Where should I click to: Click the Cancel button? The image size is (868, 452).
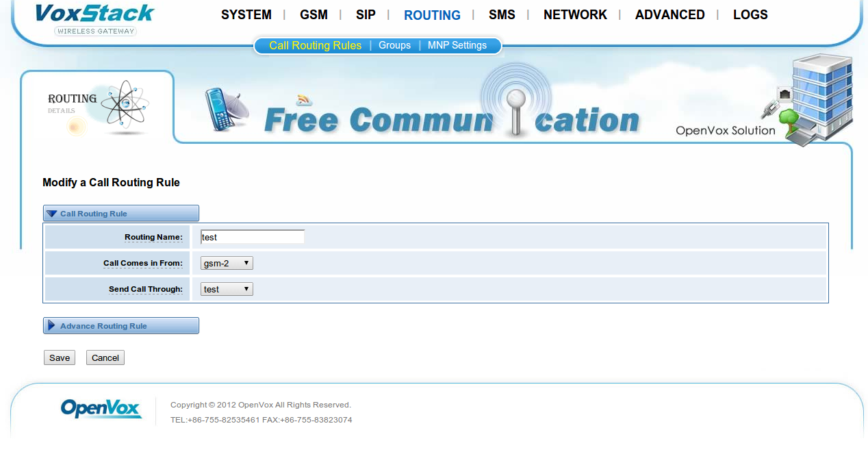point(105,357)
